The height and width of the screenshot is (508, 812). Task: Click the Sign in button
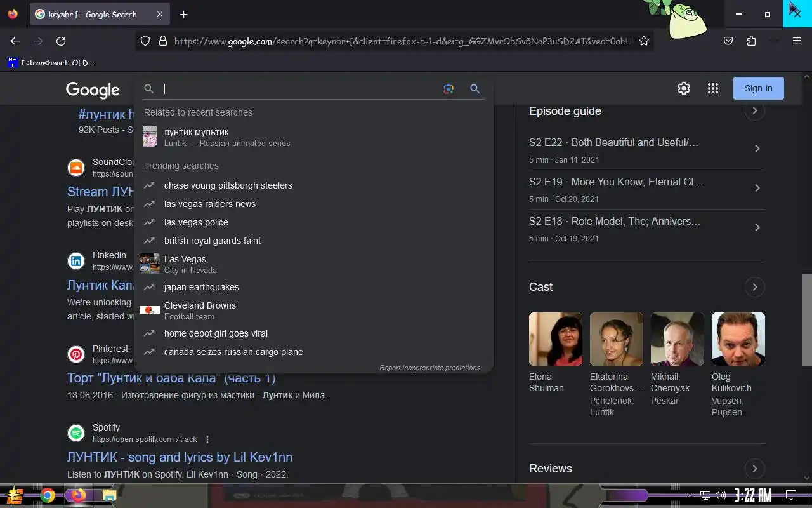[x=759, y=88]
